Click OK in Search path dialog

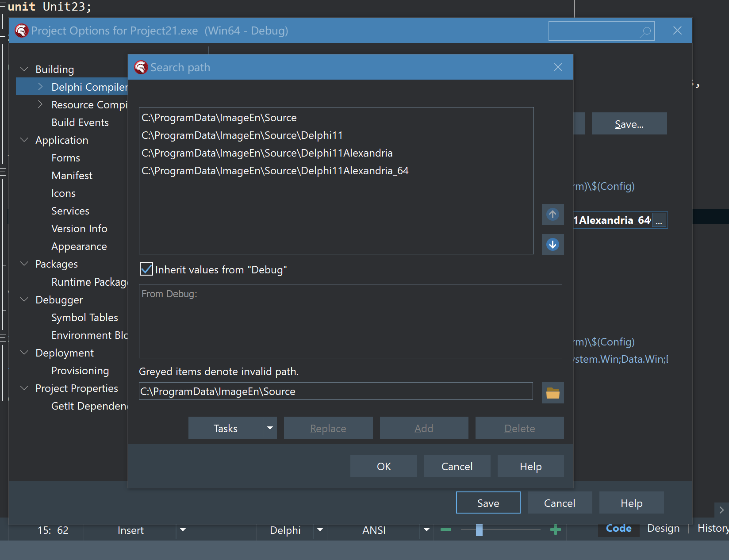384,466
